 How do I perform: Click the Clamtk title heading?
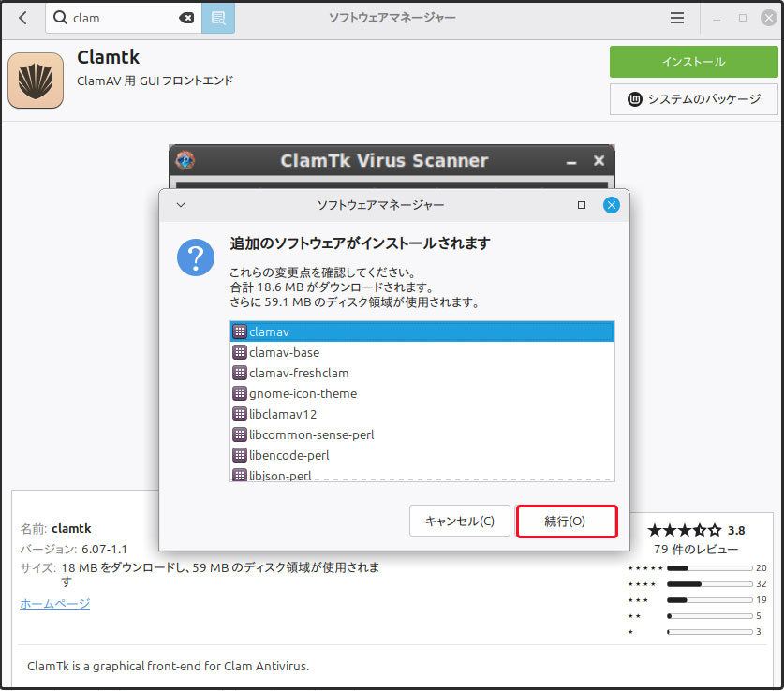coord(108,57)
